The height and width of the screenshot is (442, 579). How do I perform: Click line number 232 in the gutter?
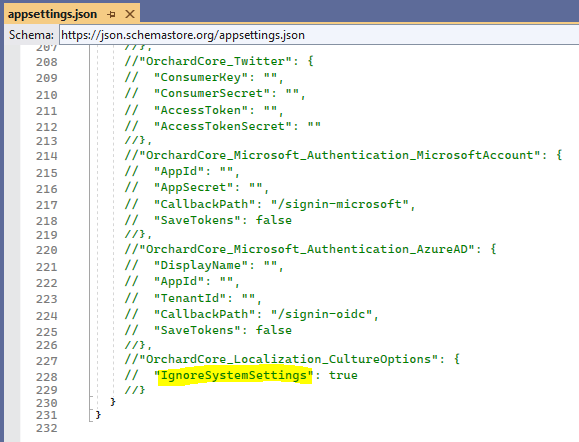(x=47, y=428)
